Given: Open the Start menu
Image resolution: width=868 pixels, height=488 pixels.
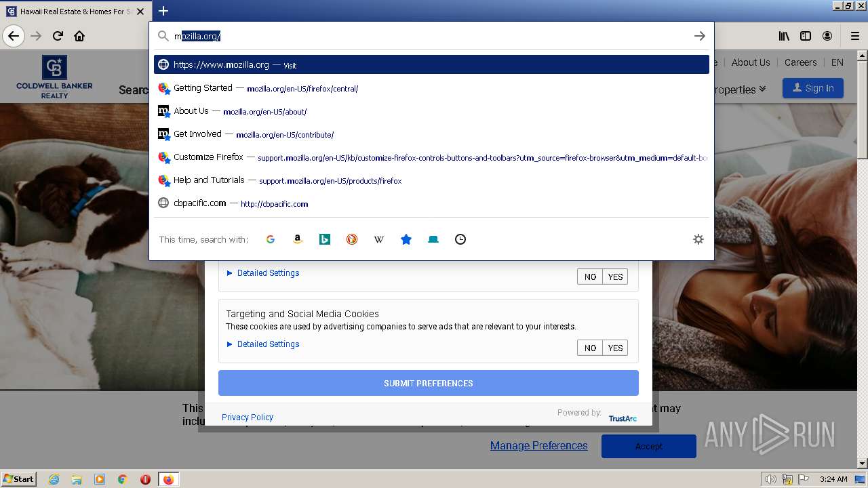Looking at the screenshot, I should 18,479.
